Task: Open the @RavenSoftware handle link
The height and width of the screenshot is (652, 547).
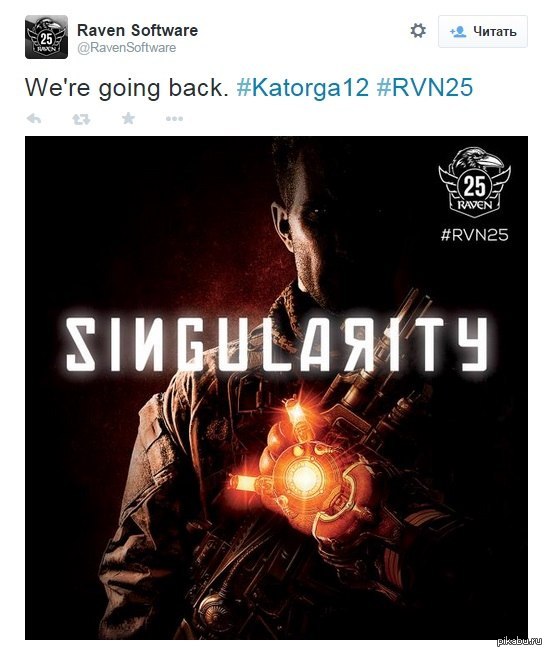Action: 126,47
